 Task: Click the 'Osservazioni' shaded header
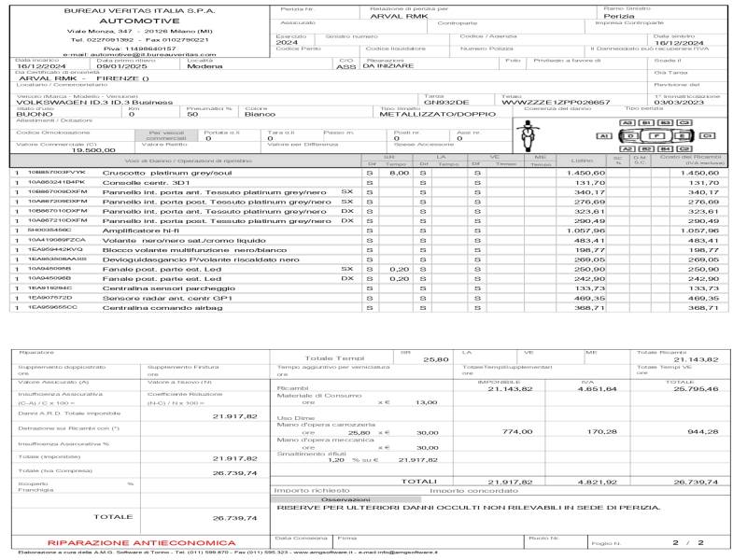click(345, 499)
